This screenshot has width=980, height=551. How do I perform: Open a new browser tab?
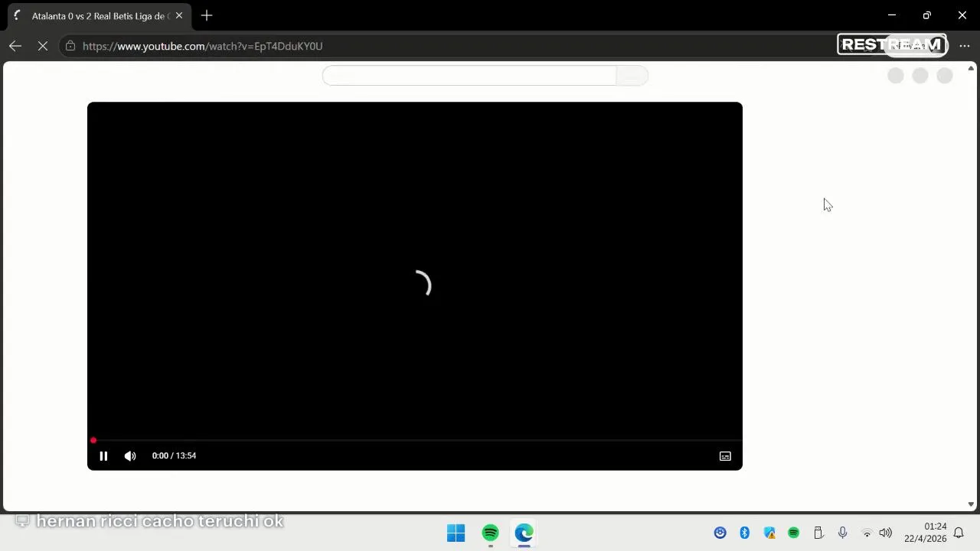[x=207, y=15]
